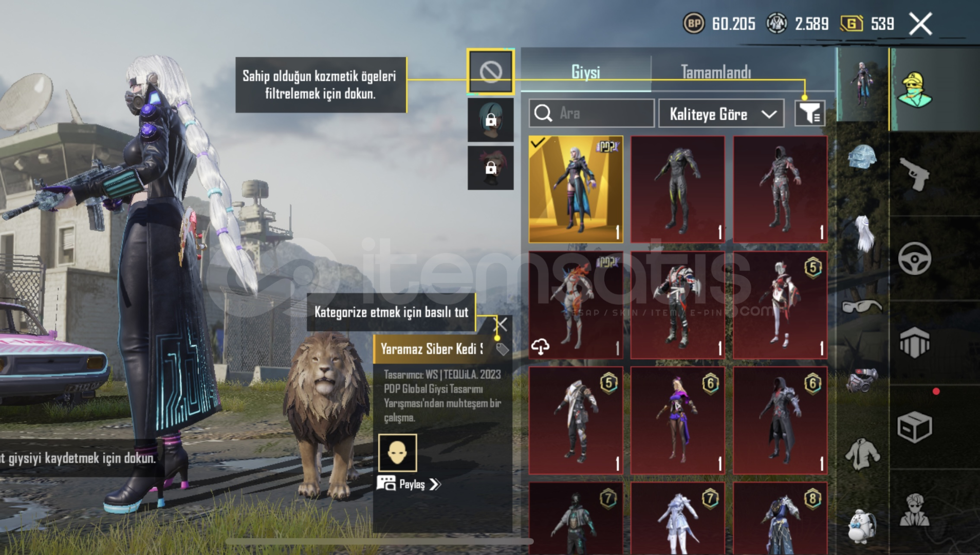Open the locked teal-hair preset slot

[x=491, y=120]
